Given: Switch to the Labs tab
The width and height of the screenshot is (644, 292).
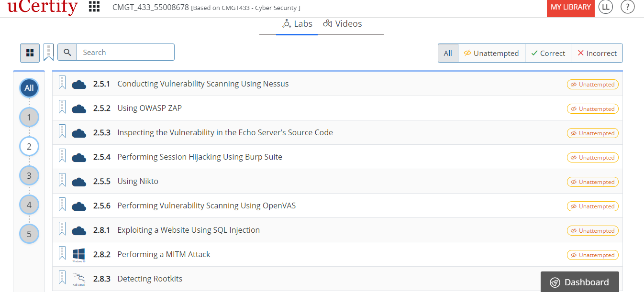Looking at the screenshot, I should pyautogui.click(x=297, y=24).
